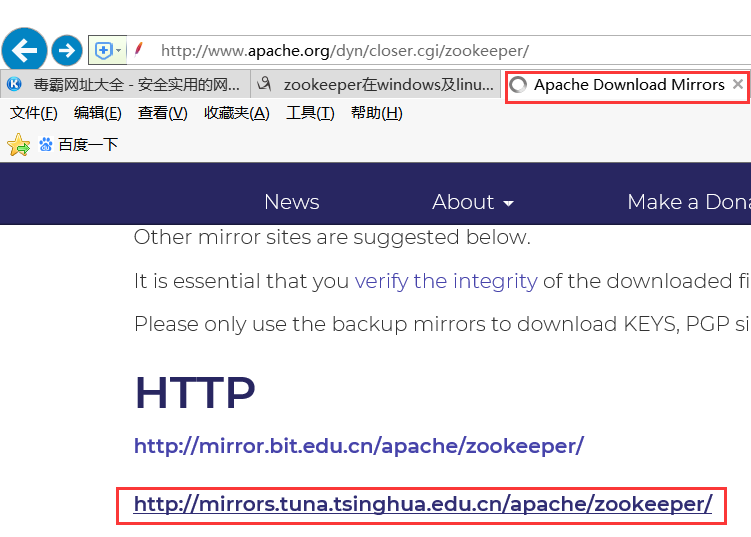This screenshot has width=751, height=537.
Task: Switch to the 毒霸网址大全 tab
Action: [126, 85]
